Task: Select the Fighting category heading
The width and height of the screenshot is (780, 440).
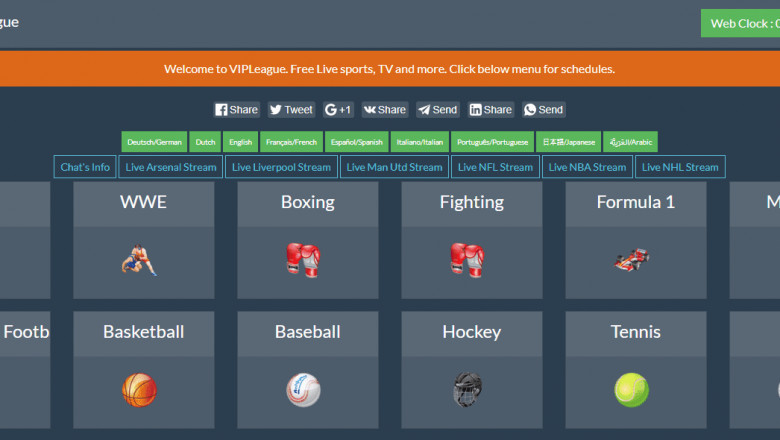Action: pyautogui.click(x=472, y=203)
